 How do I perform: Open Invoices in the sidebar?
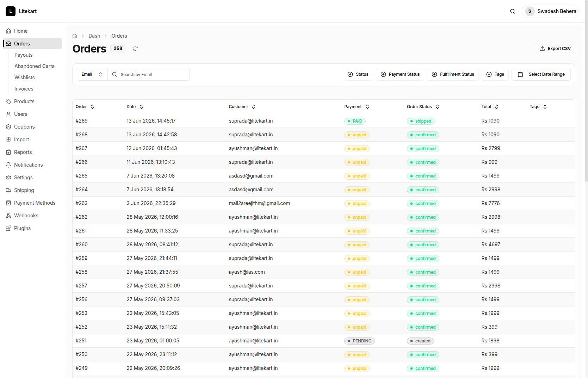tap(24, 89)
